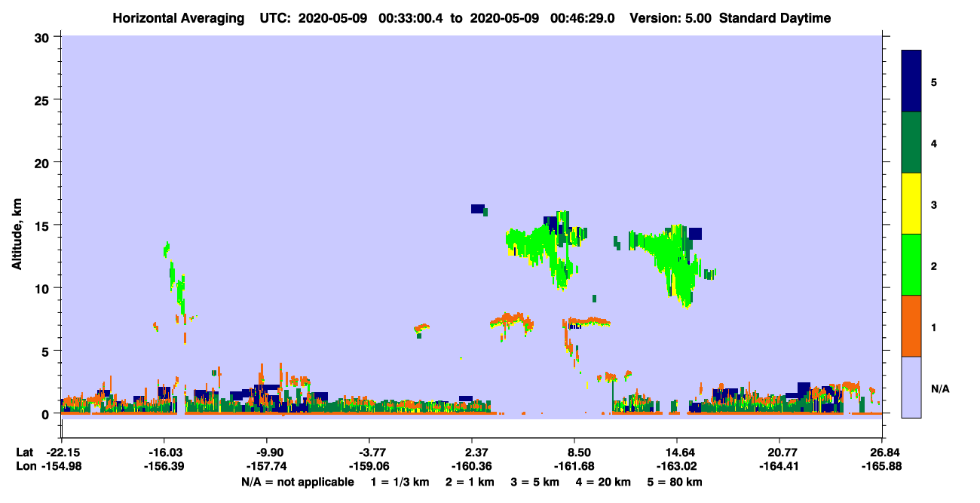Click the latitude value -9.90
This screenshot has width=980, height=503.
pos(267,452)
